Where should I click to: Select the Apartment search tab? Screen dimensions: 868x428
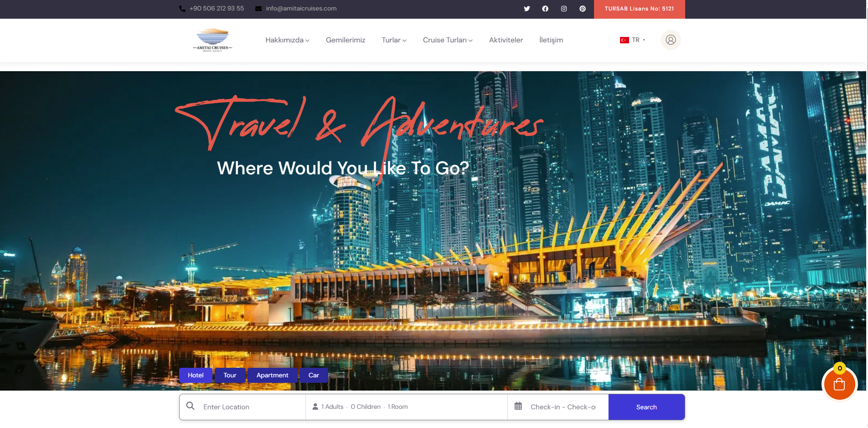272,375
